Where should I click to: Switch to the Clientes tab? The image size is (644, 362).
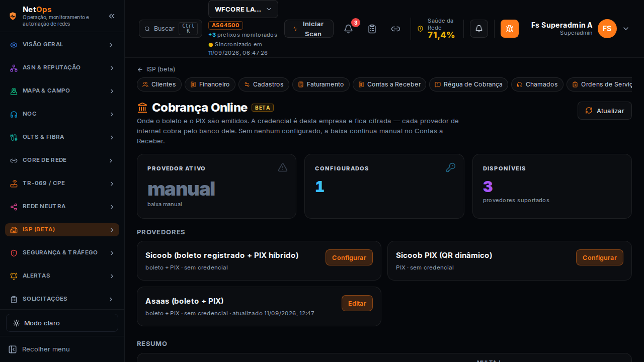tap(159, 84)
